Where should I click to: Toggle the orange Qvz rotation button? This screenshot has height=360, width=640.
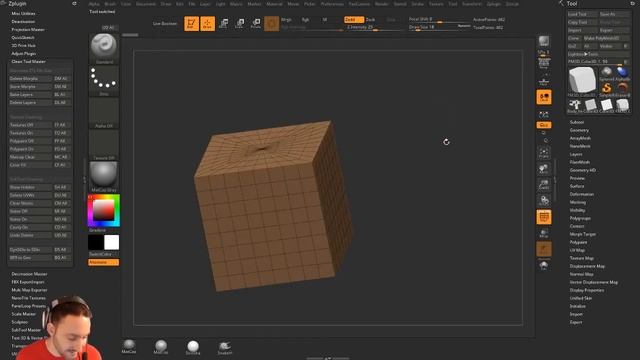point(544,125)
